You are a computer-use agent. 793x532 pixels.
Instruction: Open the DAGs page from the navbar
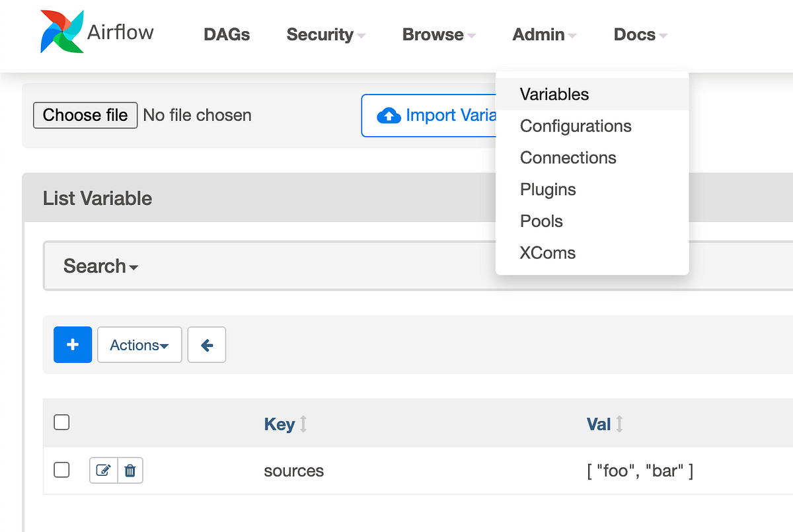(x=226, y=34)
